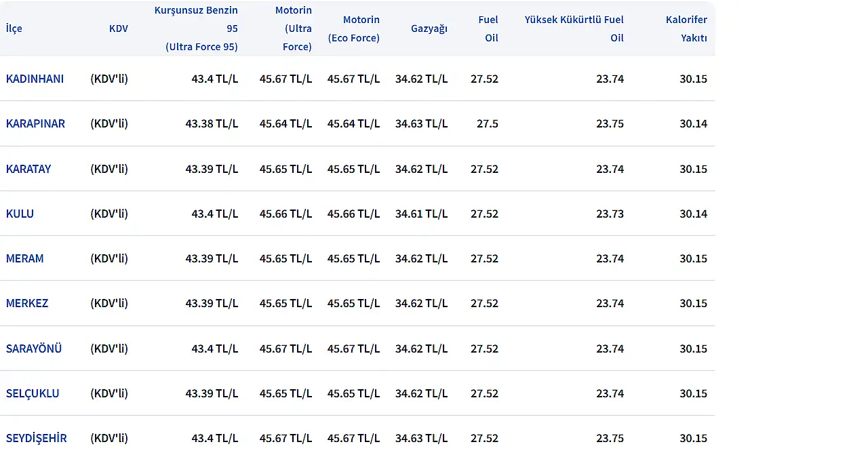This screenshot has height=457, width=868.
Task: Click the MERKEZ district link
Action: [27, 303]
